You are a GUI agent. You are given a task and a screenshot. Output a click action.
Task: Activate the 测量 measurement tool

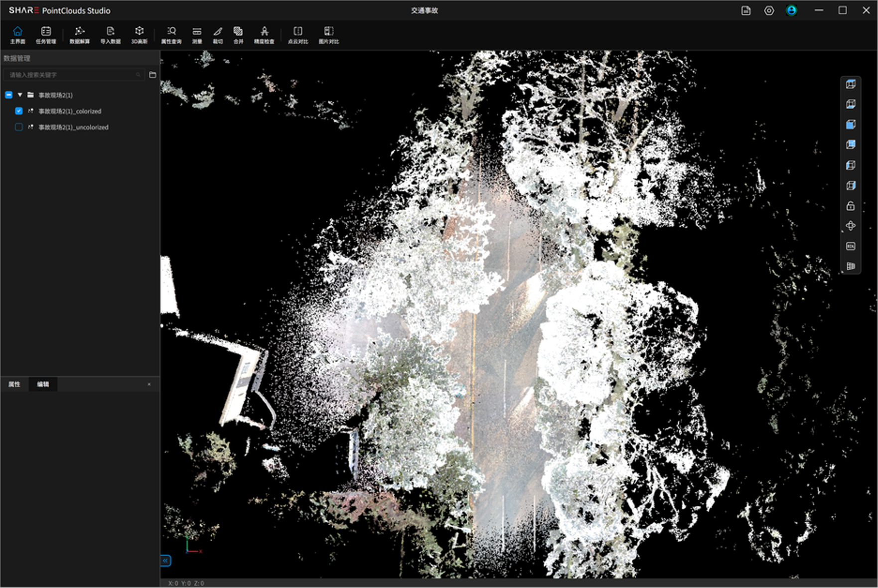coord(196,35)
